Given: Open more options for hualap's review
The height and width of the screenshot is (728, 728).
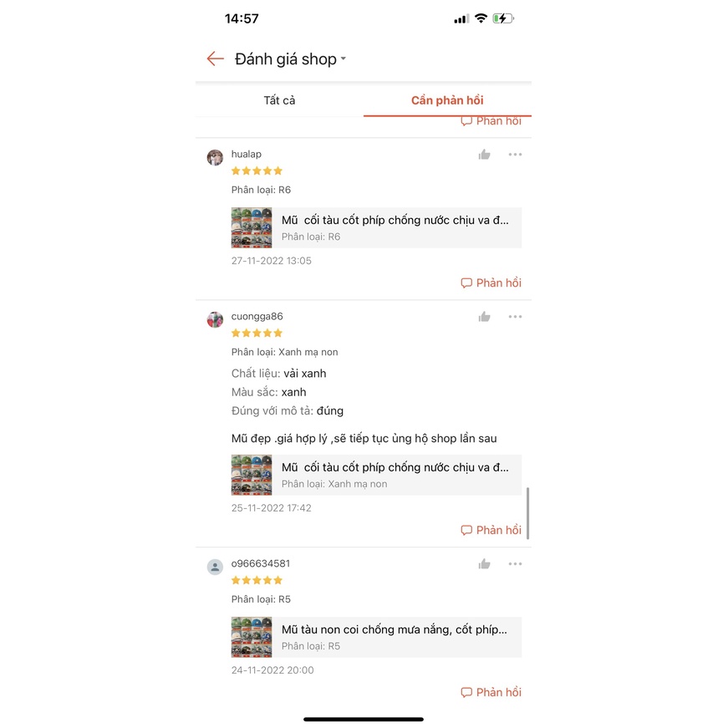Looking at the screenshot, I should click(515, 155).
